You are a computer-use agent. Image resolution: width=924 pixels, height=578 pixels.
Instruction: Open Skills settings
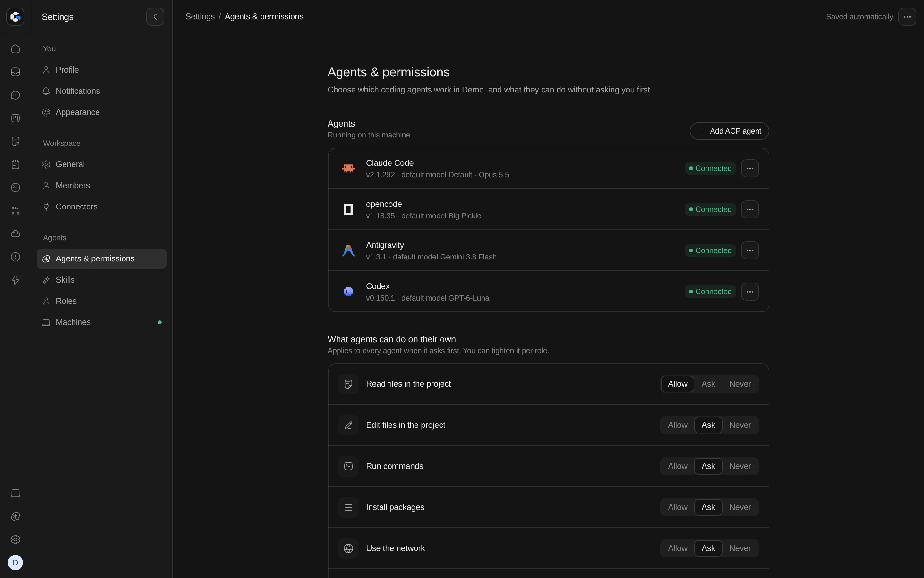coord(102,280)
